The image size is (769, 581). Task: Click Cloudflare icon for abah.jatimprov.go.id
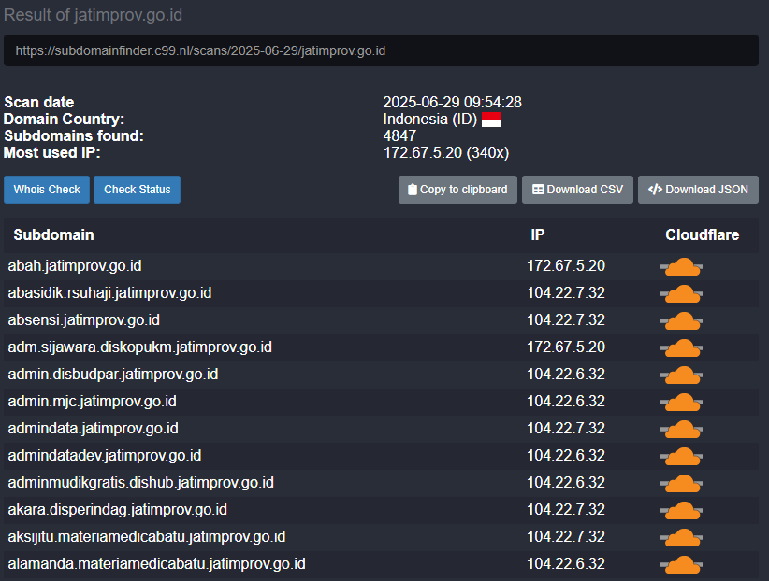[682, 267]
